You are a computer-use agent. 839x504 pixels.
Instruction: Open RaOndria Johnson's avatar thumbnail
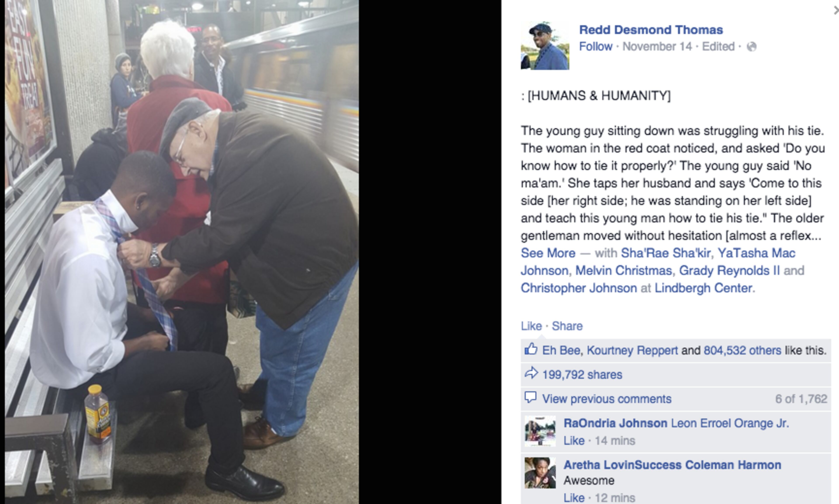(x=540, y=431)
